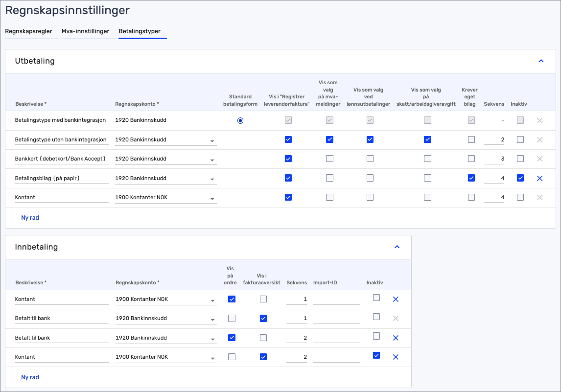Uncheck "Vis på ordre" for first Kontant row
Screen dimensions: 561x392
pos(231,299)
